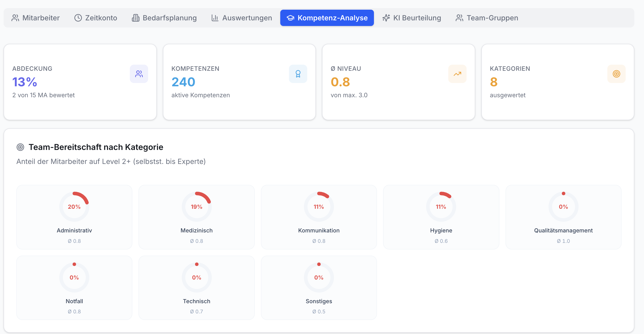
Task: Click the bar chart icon on the Auswertungen tab
Action: pyautogui.click(x=215, y=18)
